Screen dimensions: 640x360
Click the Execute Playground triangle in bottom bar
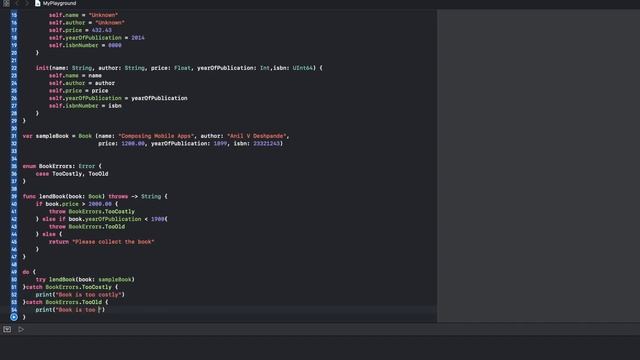pyautogui.click(x=21, y=329)
